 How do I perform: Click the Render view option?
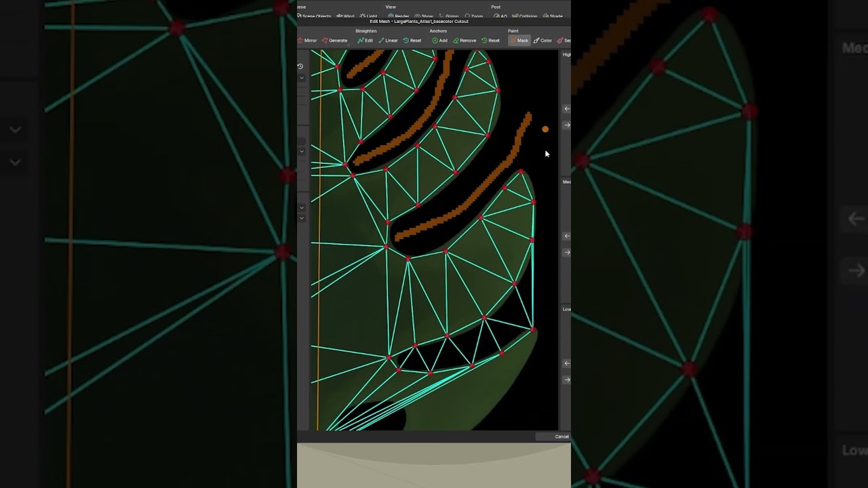(399, 16)
